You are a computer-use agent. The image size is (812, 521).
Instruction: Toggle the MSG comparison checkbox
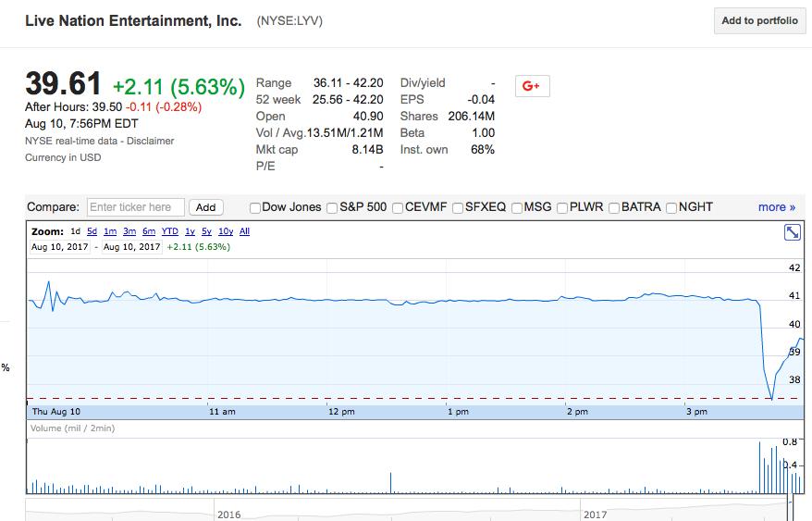[x=517, y=207]
